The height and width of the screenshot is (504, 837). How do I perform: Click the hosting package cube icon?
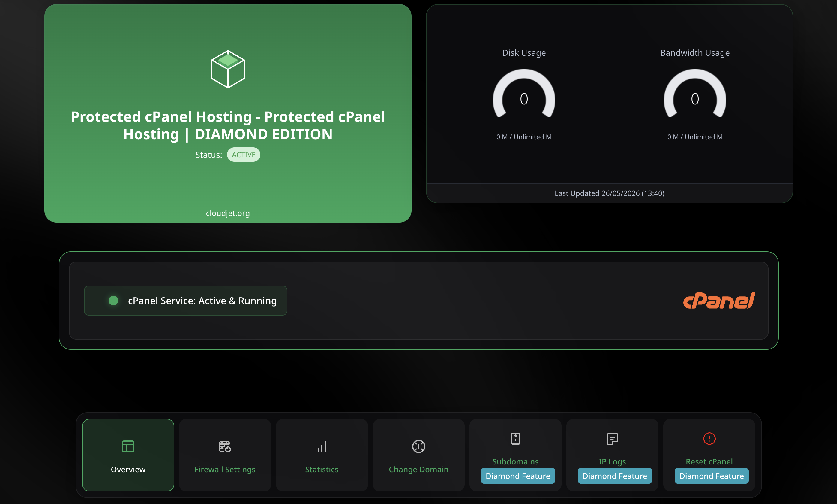coord(228,69)
